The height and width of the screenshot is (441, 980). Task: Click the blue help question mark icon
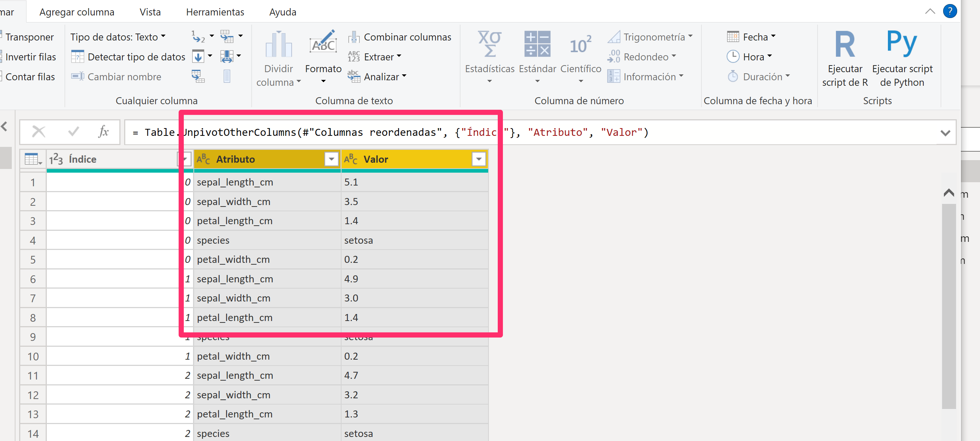[x=949, y=11]
